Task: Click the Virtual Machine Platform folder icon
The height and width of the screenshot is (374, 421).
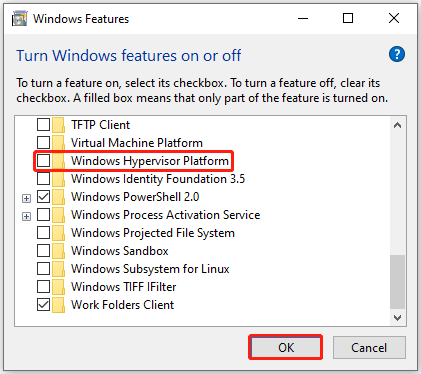Action: pos(59,143)
